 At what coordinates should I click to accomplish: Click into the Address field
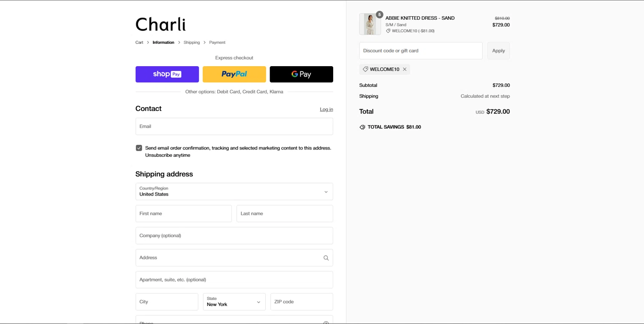tap(234, 258)
